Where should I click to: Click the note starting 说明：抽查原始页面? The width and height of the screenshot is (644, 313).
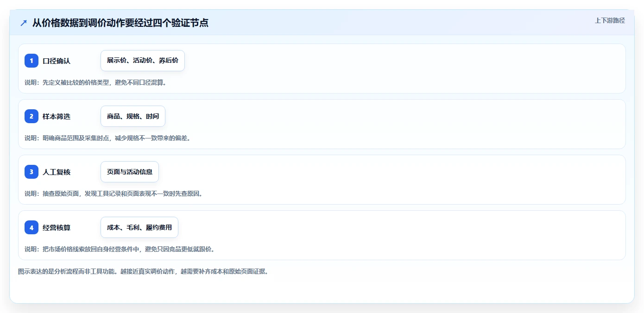click(x=114, y=194)
